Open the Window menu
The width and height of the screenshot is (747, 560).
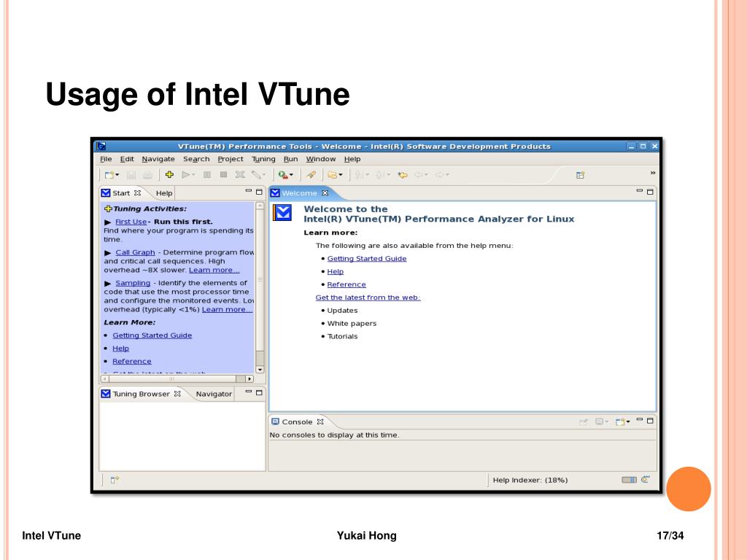[321, 159]
